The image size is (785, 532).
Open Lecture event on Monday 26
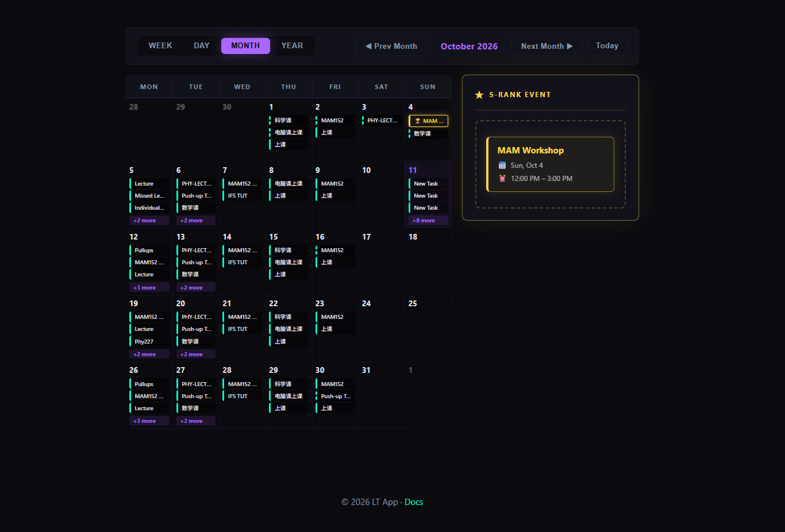(149, 408)
